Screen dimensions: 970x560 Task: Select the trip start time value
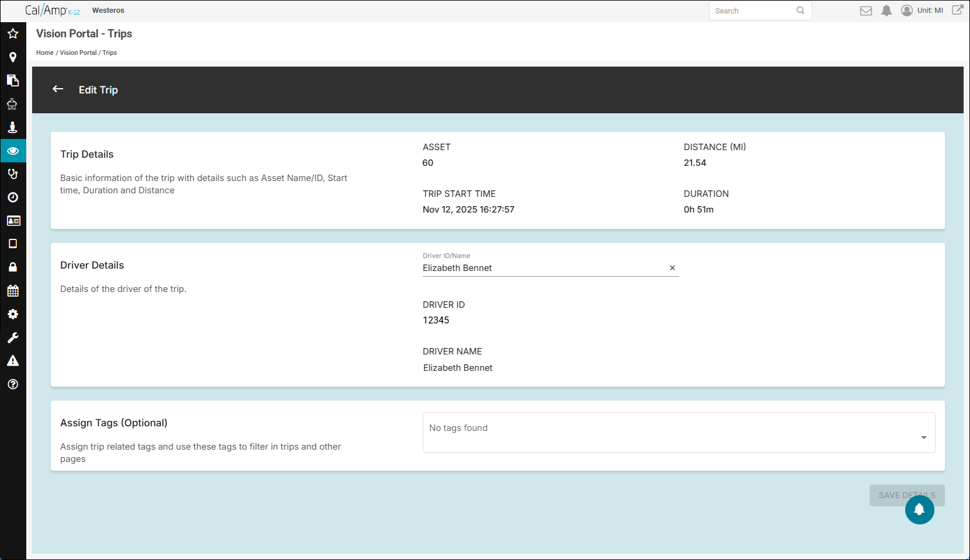tap(468, 210)
